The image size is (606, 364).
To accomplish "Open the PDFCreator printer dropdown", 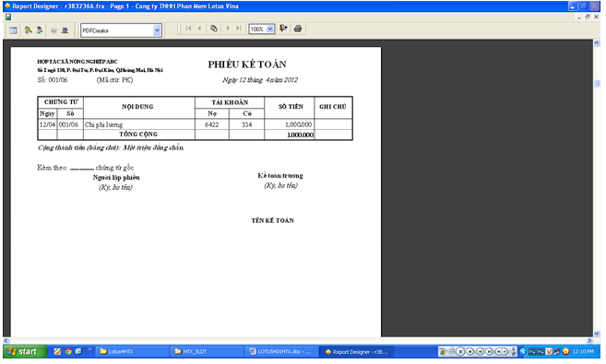I will [x=157, y=30].
